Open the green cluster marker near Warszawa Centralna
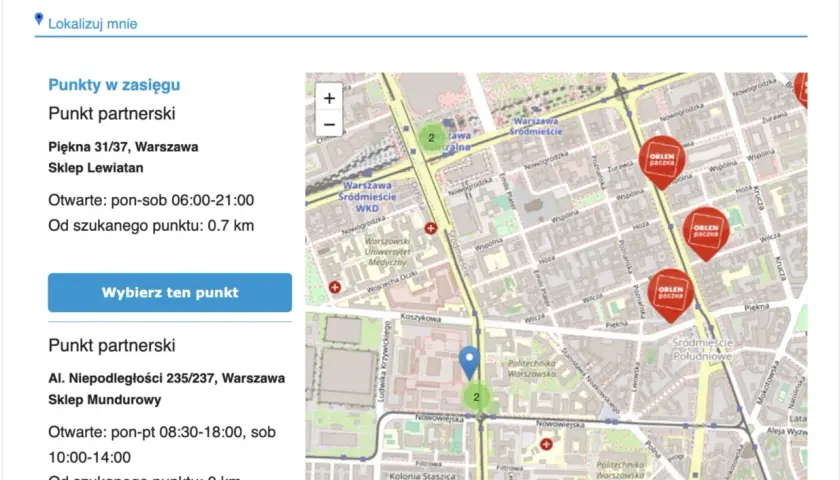This screenshot has height=480, width=840. click(432, 138)
